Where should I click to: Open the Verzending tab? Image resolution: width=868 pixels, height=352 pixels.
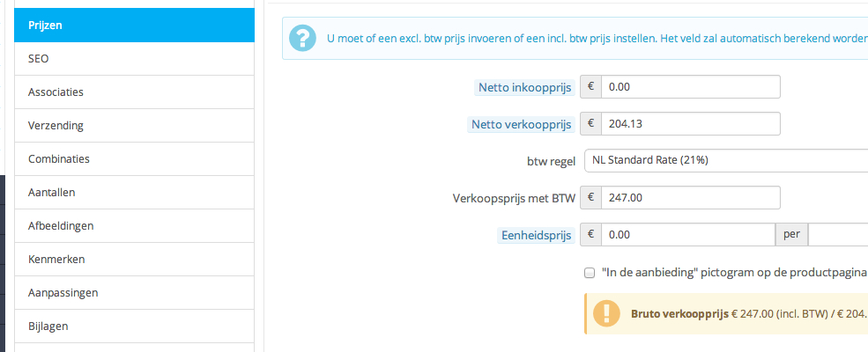pos(134,125)
